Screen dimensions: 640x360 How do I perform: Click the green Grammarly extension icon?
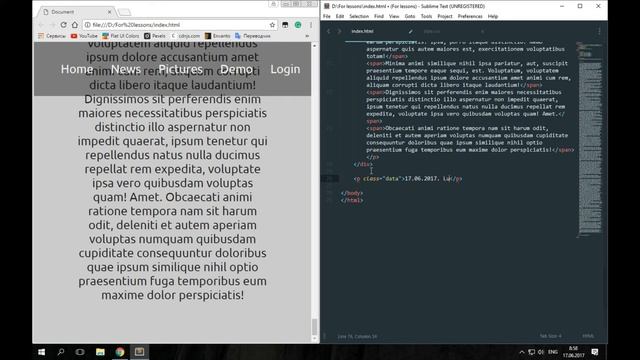(x=298, y=25)
